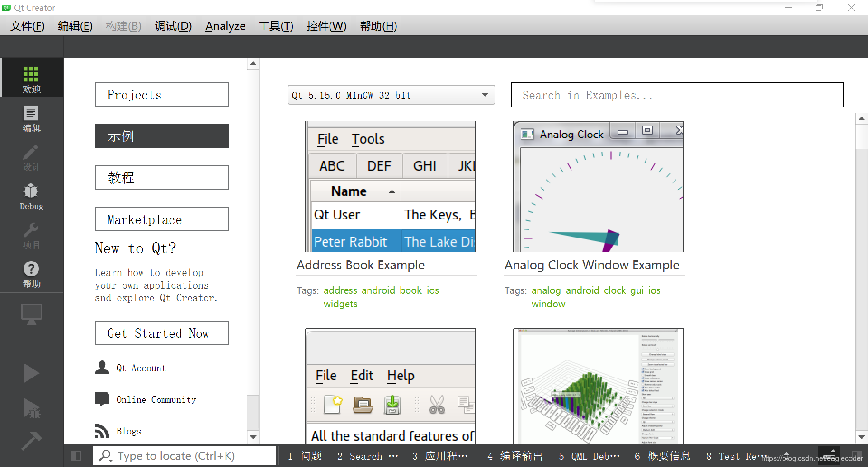
Task: Open the kit selector monitor icon
Action: pyautogui.click(x=32, y=314)
